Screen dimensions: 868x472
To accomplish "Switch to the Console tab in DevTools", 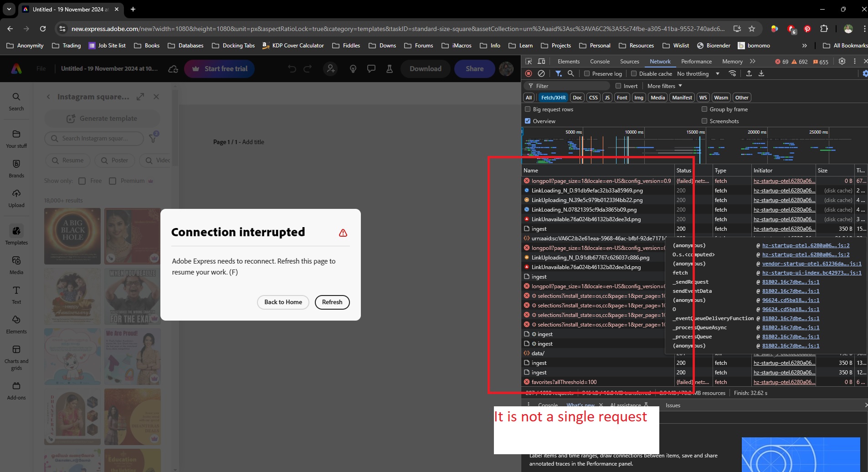I will (x=599, y=61).
